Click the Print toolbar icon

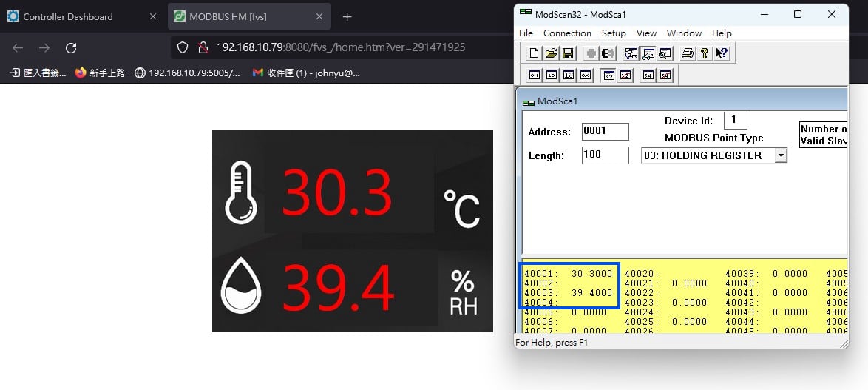(x=687, y=53)
